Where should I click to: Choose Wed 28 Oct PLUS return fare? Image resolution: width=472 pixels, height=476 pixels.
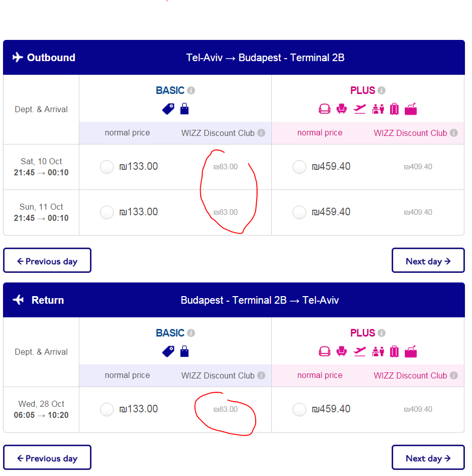[x=299, y=409]
